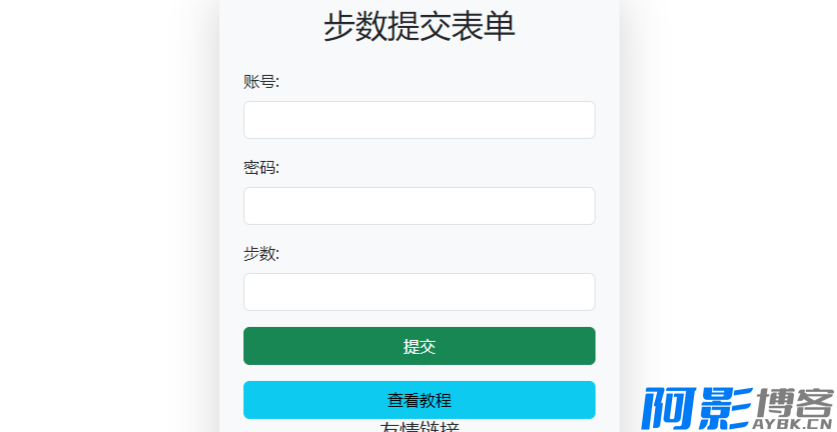This screenshot has width=837, height=432.
Task: View the tutorial via 查看教程 text
Action: 419,400
